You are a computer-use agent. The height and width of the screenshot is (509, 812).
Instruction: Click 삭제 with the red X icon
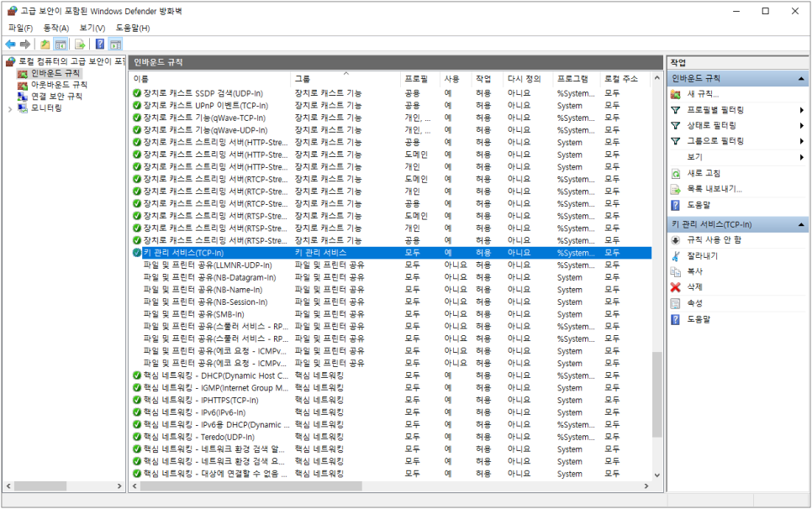[x=694, y=287]
